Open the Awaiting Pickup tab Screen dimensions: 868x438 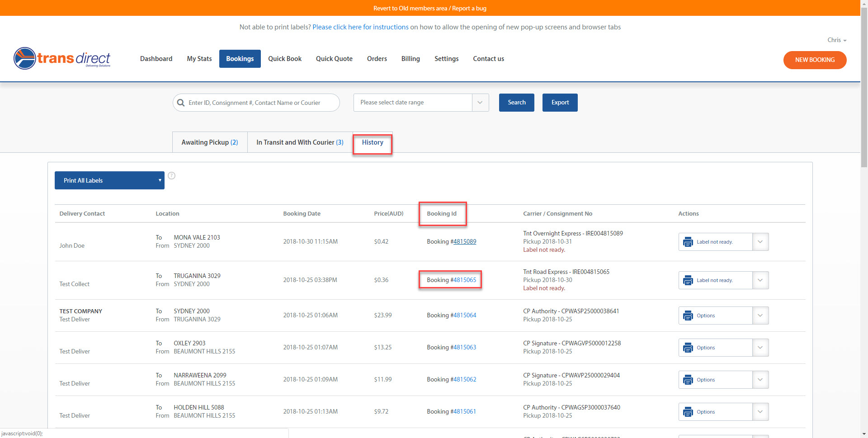(x=209, y=142)
